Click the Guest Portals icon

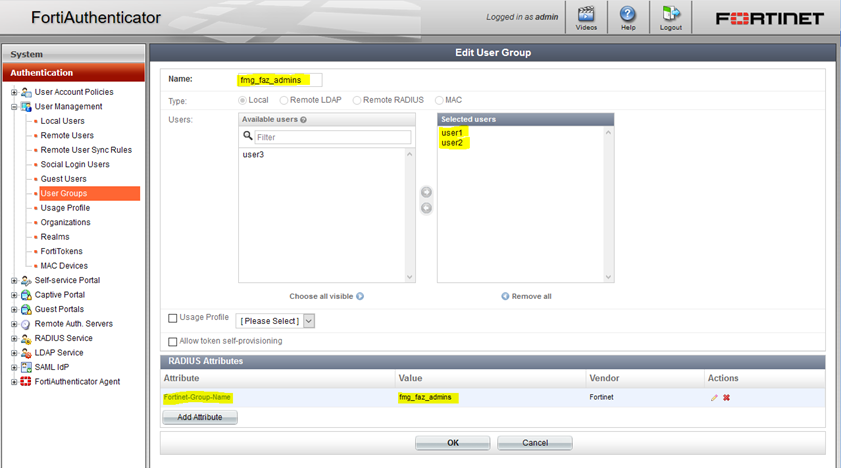tap(26, 309)
